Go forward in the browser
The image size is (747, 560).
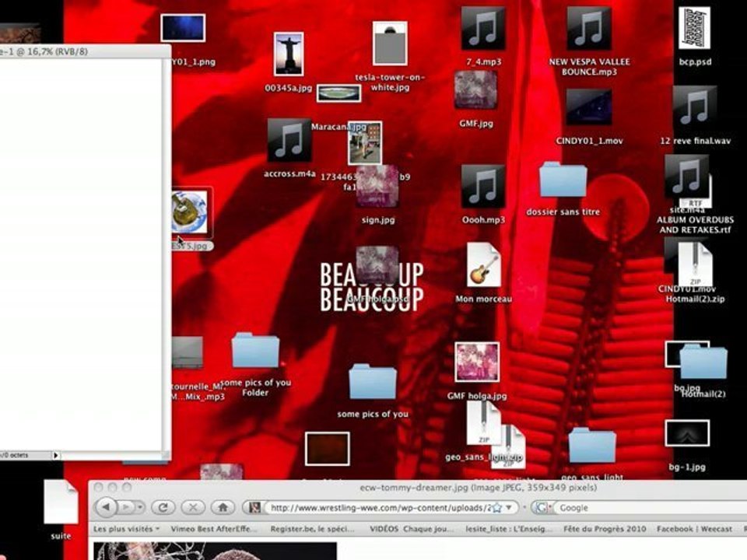pyautogui.click(x=126, y=508)
